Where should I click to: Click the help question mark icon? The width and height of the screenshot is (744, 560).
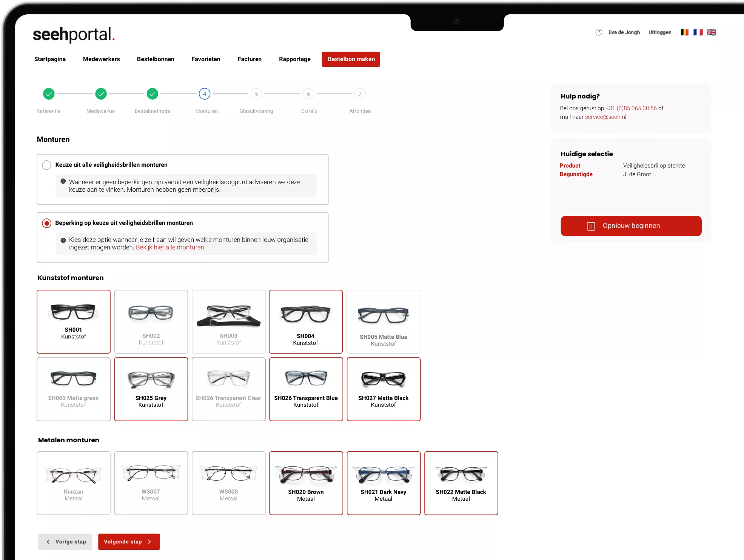coord(599,32)
